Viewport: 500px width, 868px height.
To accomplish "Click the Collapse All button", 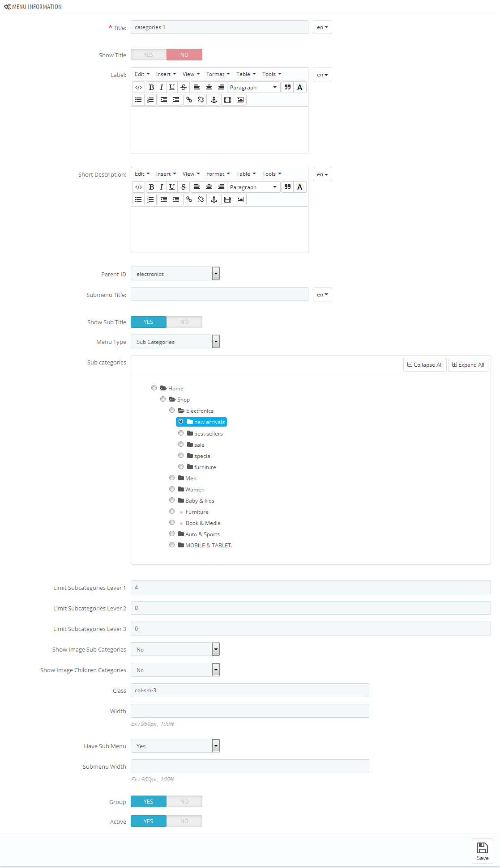I will click(x=425, y=365).
